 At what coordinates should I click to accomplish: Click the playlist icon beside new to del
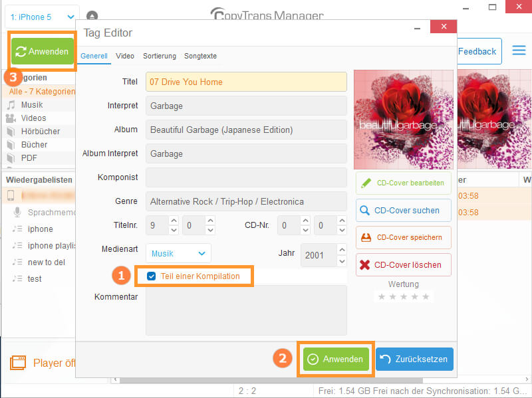coord(17,262)
